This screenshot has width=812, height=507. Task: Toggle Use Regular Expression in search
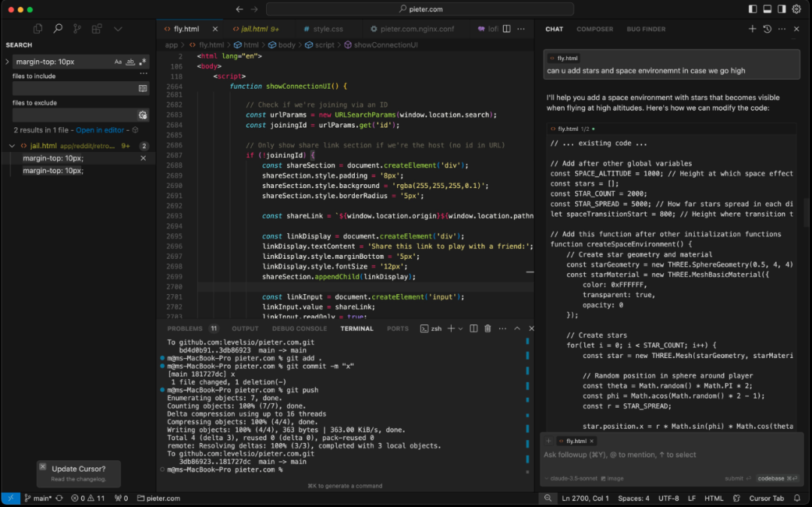pyautogui.click(x=143, y=62)
